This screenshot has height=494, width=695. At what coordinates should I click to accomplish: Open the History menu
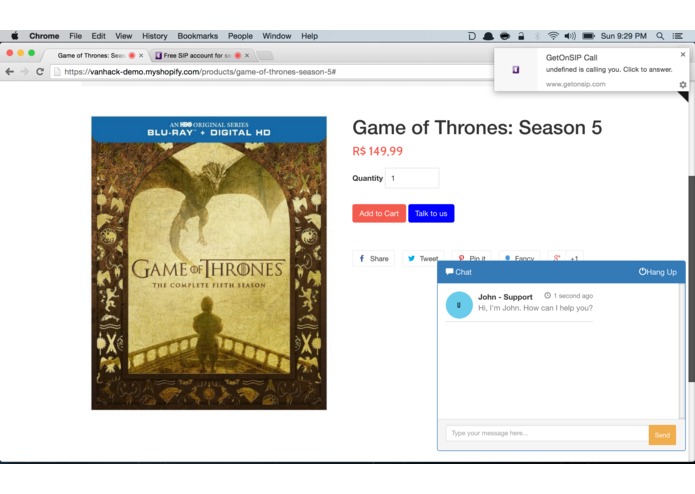click(155, 36)
